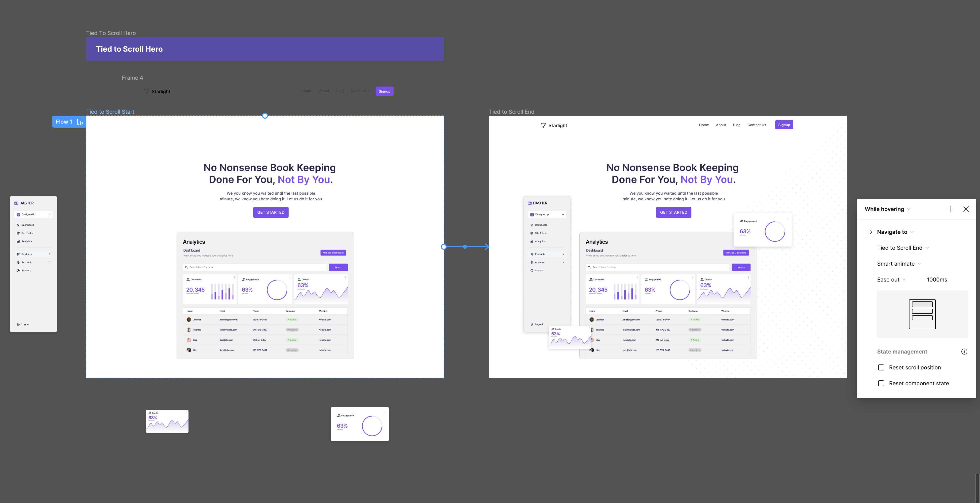
Task: Click the close interaction panel X icon
Action: (966, 209)
